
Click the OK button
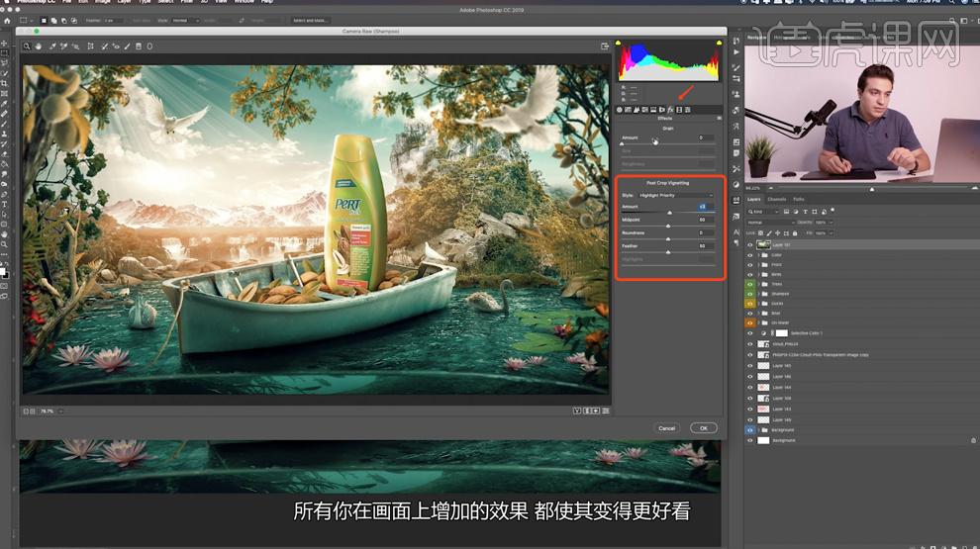coord(703,428)
